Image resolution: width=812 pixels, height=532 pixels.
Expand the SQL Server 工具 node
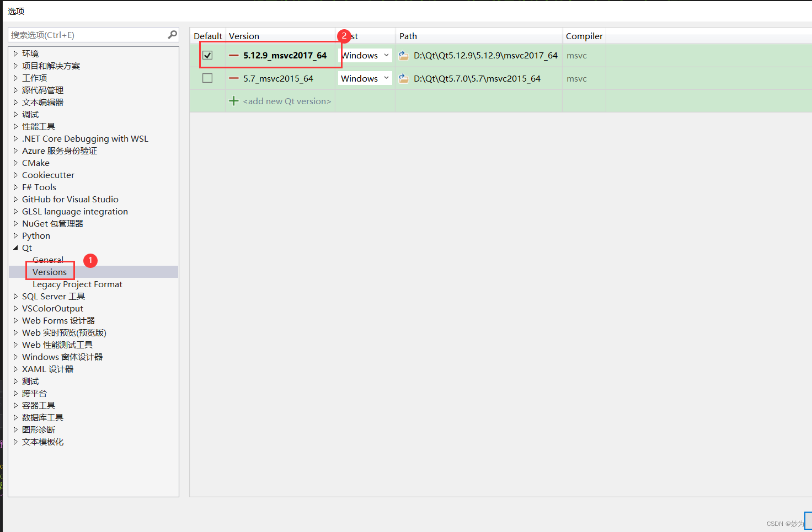click(x=15, y=296)
